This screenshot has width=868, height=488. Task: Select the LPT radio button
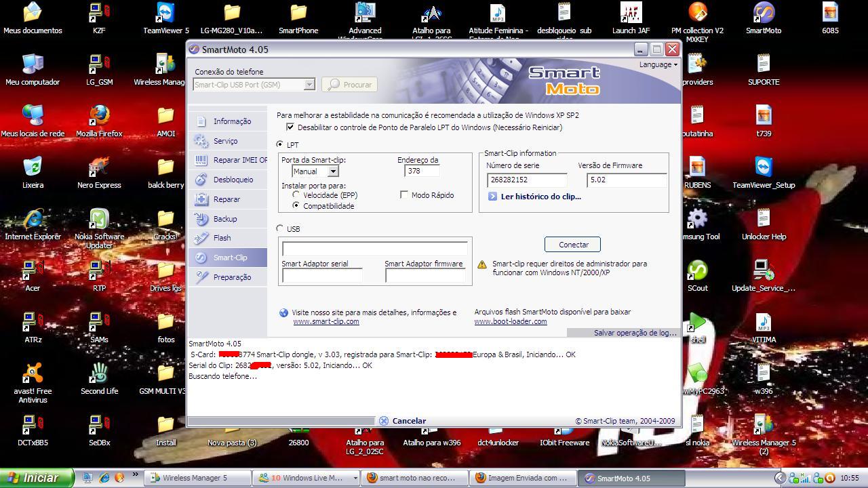click(x=280, y=144)
